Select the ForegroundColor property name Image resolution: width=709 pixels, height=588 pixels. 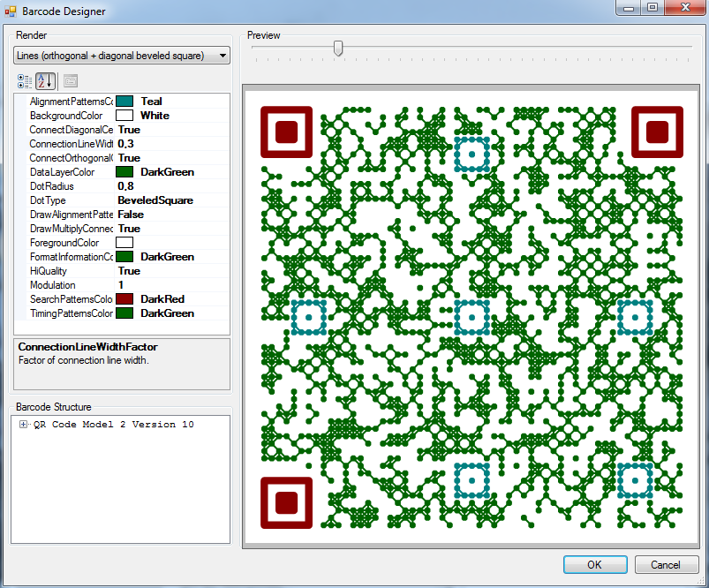pos(64,243)
